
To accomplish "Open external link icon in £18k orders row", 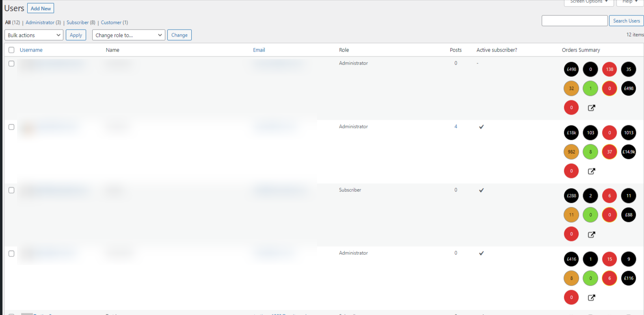I will tap(591, 171).
